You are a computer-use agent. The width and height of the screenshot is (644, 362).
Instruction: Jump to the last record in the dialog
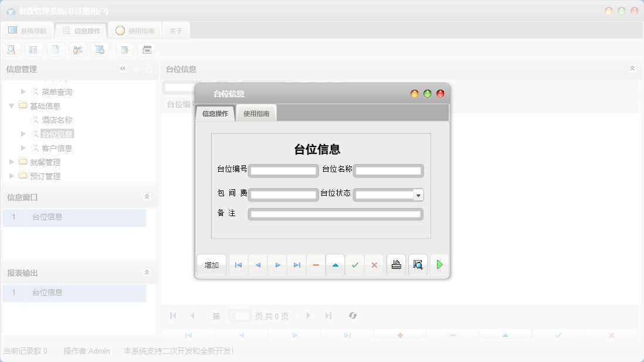[x=297, y=265]
